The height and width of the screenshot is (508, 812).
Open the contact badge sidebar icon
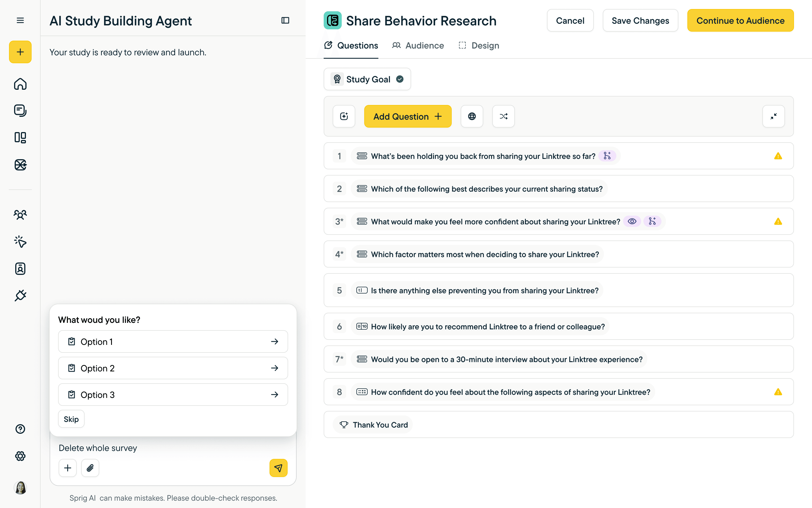pos(20,269)
